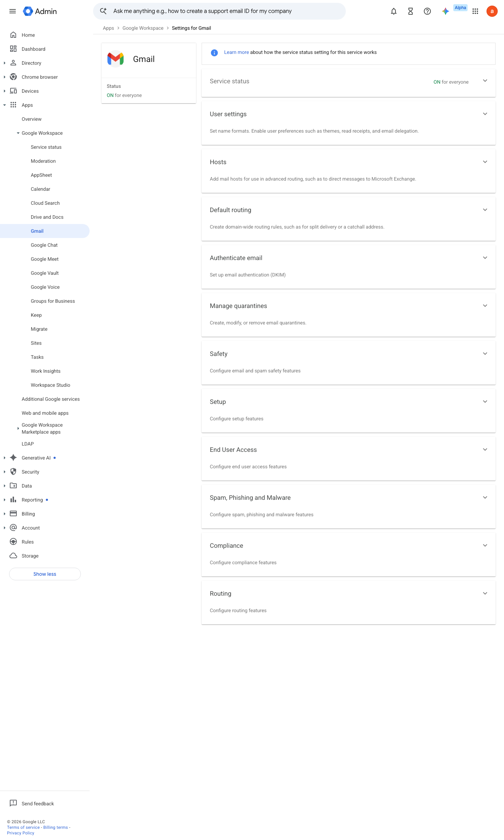
Task: Click the Storage cloud icon
Action: [x=13, y=556]
